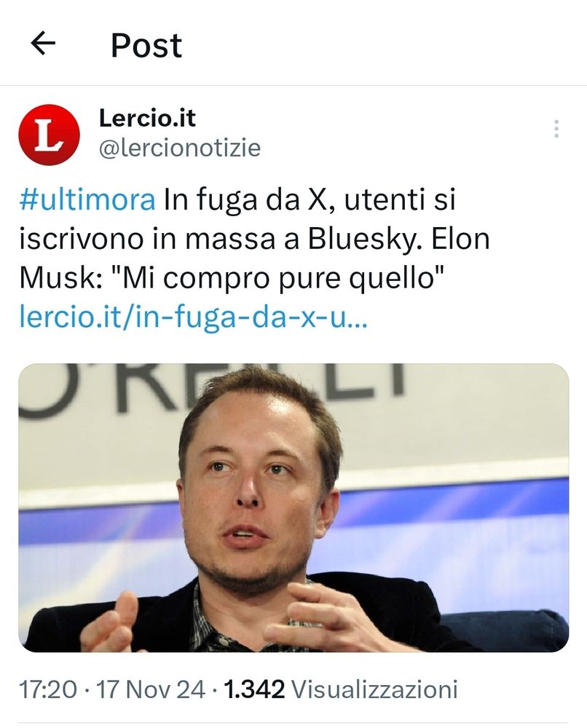Tap the #ultimora hashtag

(x=87, y=200)
